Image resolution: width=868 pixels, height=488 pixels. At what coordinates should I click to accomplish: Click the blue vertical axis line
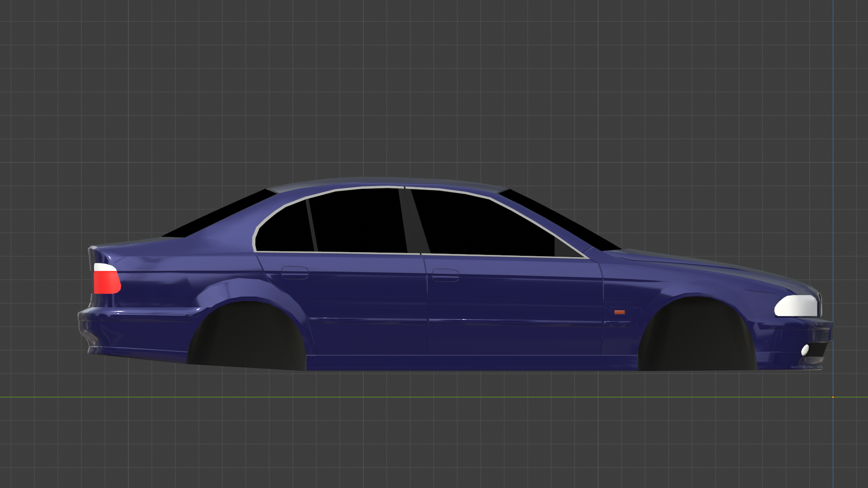click(833, 136)
